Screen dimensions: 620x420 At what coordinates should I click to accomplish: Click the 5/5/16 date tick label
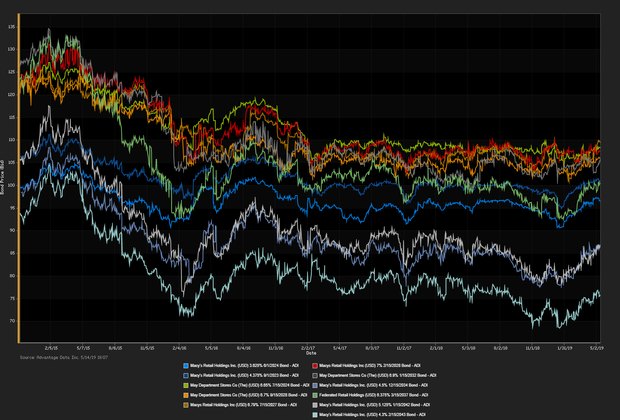pyautogui.click(x=211, y=348)
